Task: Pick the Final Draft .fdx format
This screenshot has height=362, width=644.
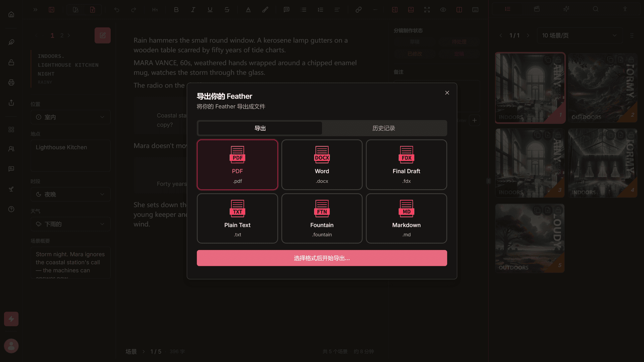Action: pyautogui.click(x=406, y=165)
